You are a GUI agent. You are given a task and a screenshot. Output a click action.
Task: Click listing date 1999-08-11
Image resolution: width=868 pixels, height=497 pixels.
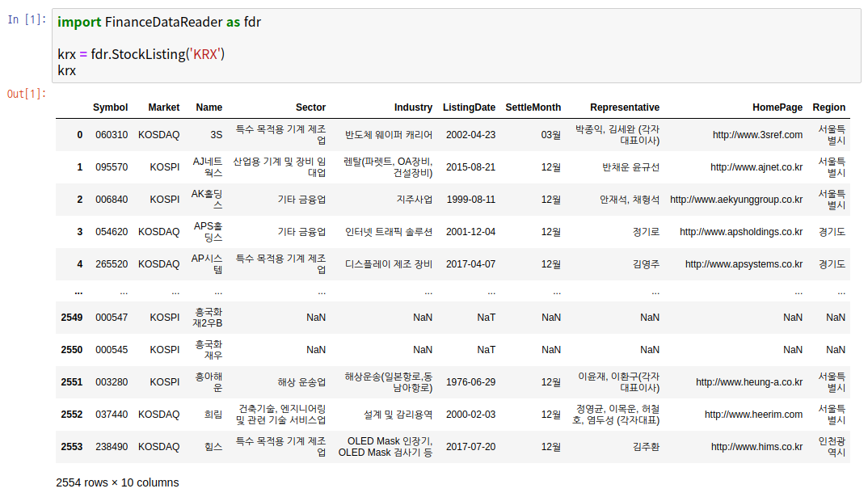click(470, 200)
